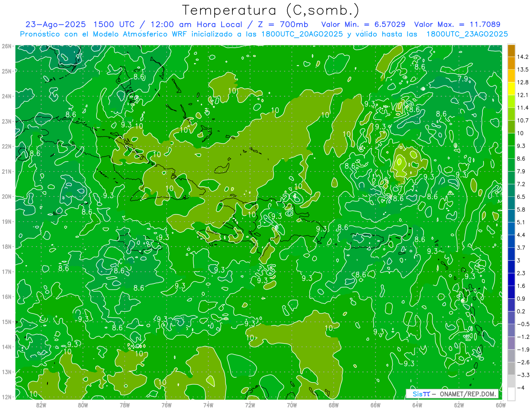Click the 82W longitude axis label
532x411 pixels.
(41, 405)
